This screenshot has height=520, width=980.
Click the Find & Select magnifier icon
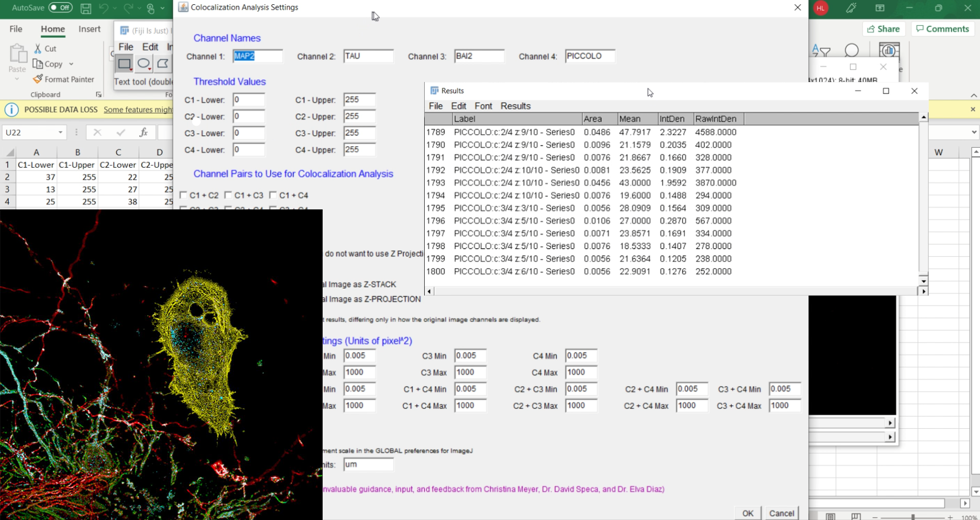pos(852,51)
